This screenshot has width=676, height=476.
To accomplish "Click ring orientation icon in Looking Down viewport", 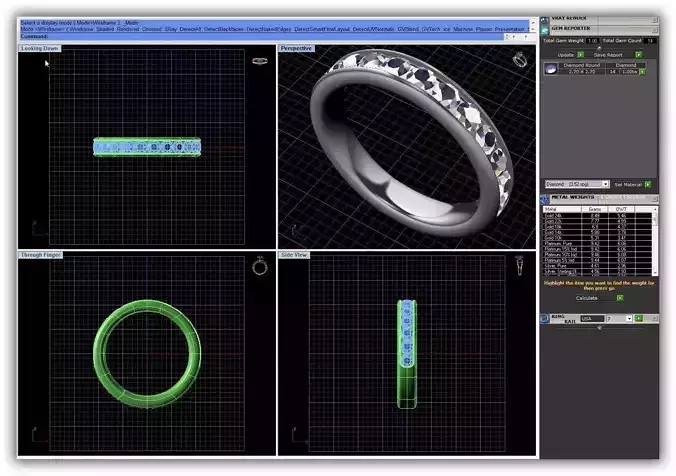I will (x=260, y=61).
